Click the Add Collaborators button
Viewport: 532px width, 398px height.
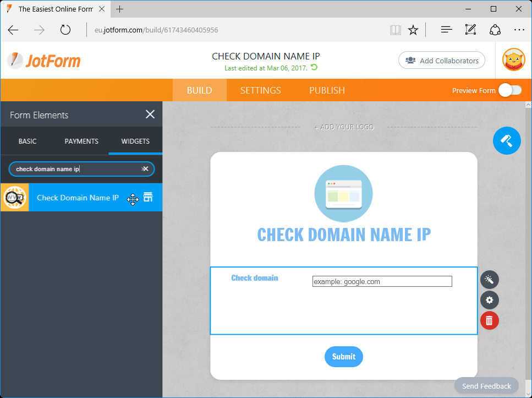[x=441, y=60]
